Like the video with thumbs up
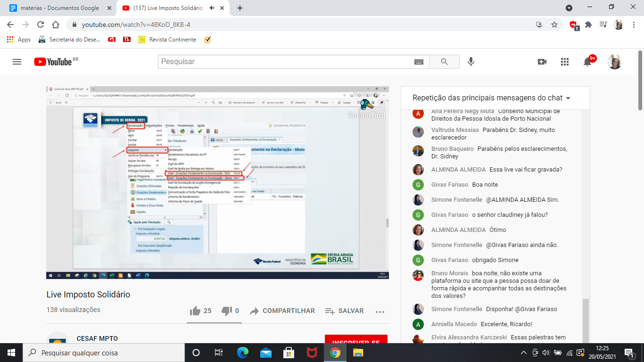This screenshot has height=362, width=644. (x=195, y=311)
